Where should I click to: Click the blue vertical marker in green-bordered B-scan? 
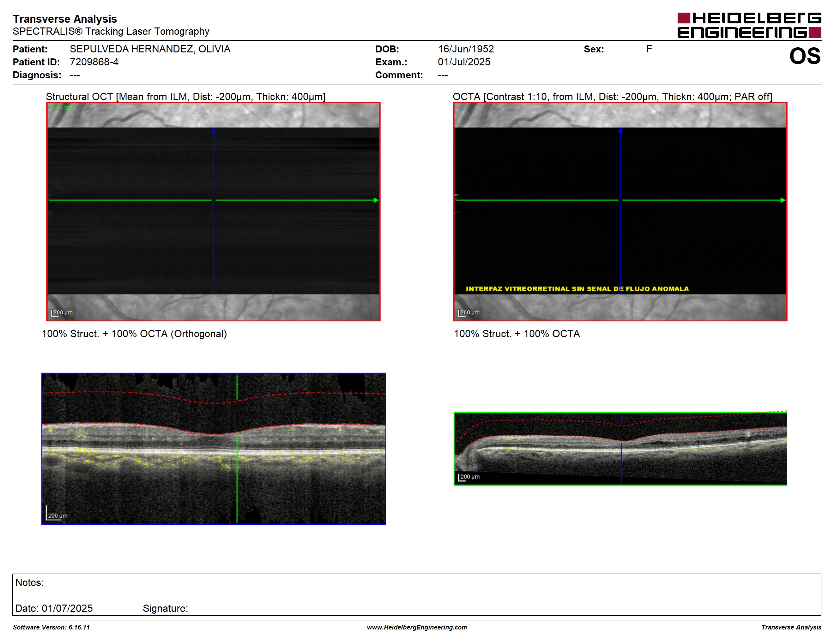click(621, 449)
